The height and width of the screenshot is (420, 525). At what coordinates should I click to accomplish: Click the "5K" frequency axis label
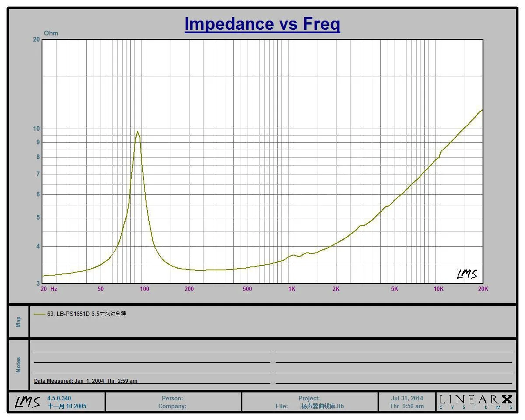click(395, 289)
